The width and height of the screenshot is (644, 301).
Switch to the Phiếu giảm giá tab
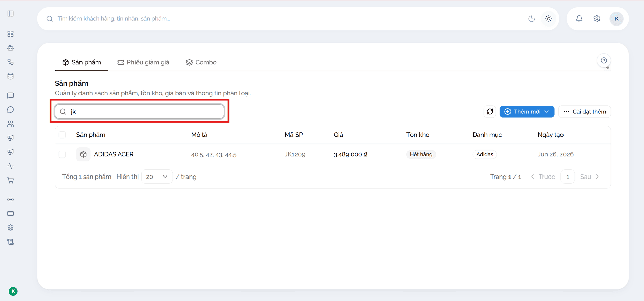[143, 62]
